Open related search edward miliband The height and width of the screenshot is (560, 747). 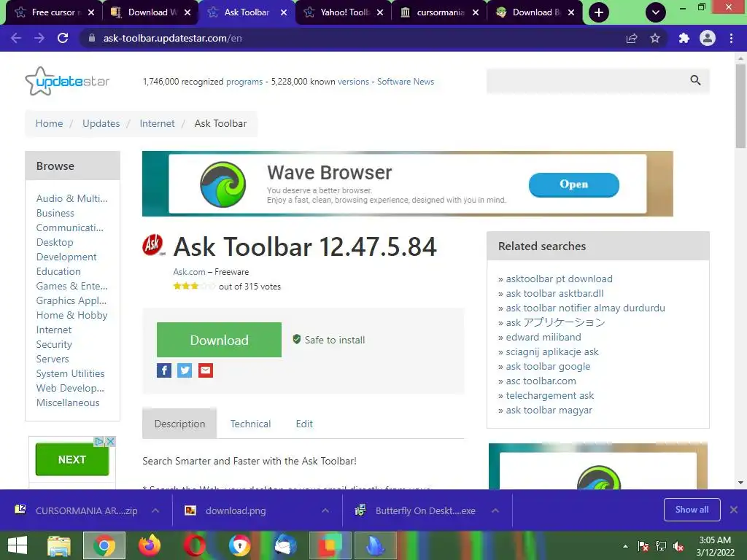pyautogui.click(x=543, y=337)
